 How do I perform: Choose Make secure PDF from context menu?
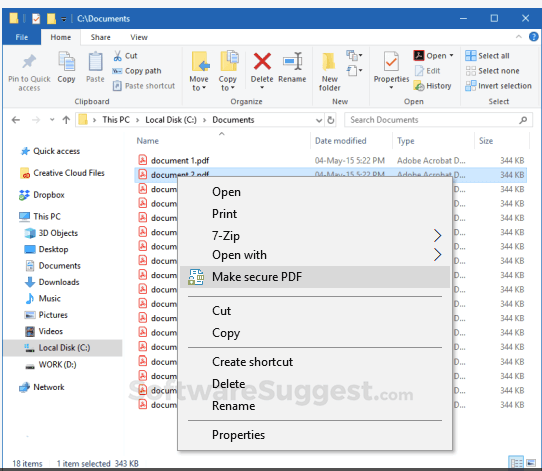(315, 277)
